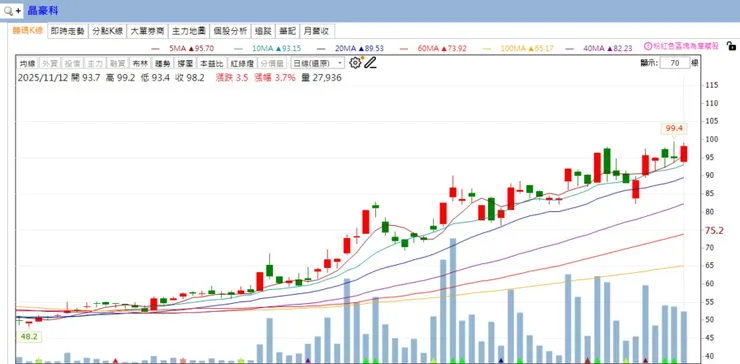Click the 收 98.2 closing price
Screen dimensions: 740x364
190,78
